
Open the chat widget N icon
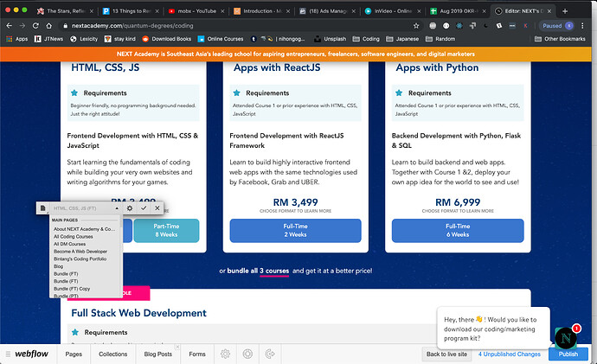coord(565,338)
